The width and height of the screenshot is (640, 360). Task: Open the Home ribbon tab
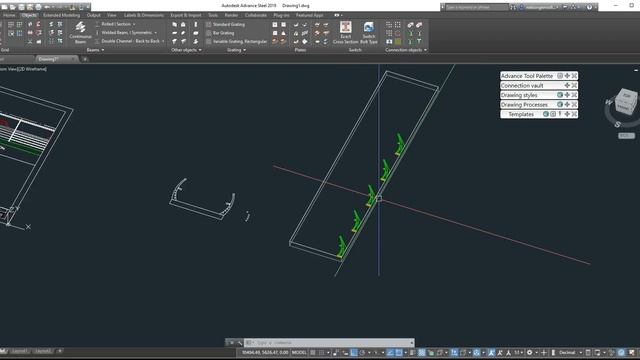click(9, 15)
